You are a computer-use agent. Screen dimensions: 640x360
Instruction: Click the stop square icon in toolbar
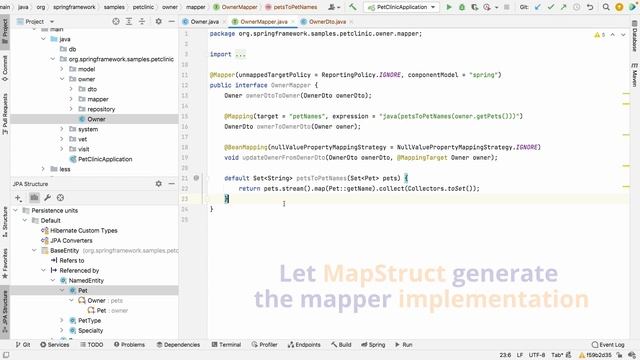[x=507, y=7]
